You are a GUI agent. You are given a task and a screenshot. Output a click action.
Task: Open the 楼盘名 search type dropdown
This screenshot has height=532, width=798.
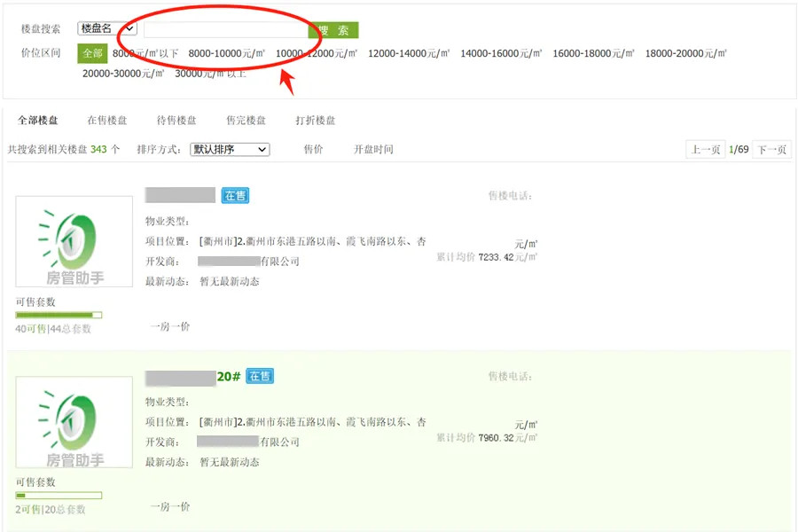tap(106, 27)
